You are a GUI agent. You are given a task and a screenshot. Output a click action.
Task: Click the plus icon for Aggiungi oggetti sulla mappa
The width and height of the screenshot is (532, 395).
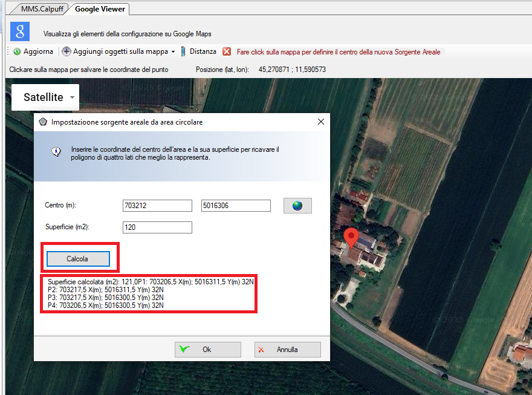coord(66,52)
